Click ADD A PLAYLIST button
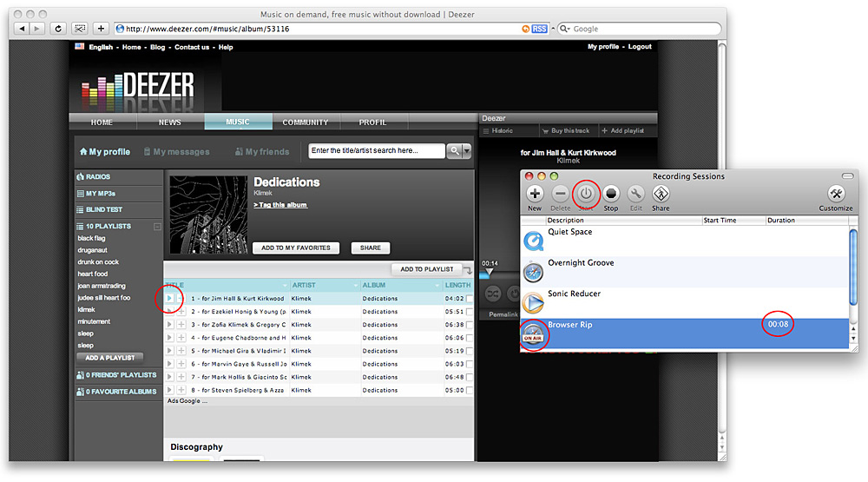 click(109, 358)
